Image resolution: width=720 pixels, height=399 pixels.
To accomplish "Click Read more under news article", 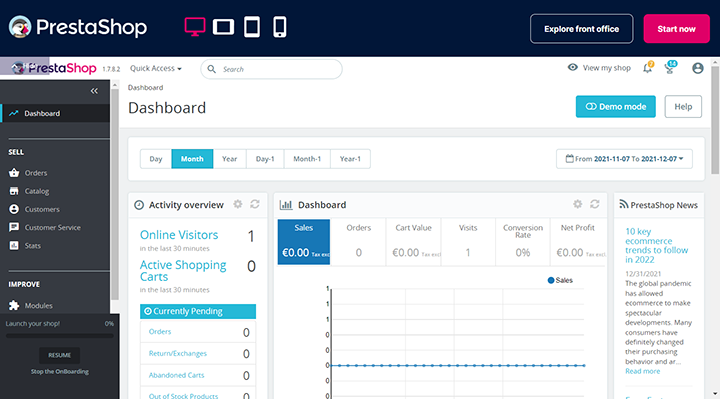I will click(642, 371).
